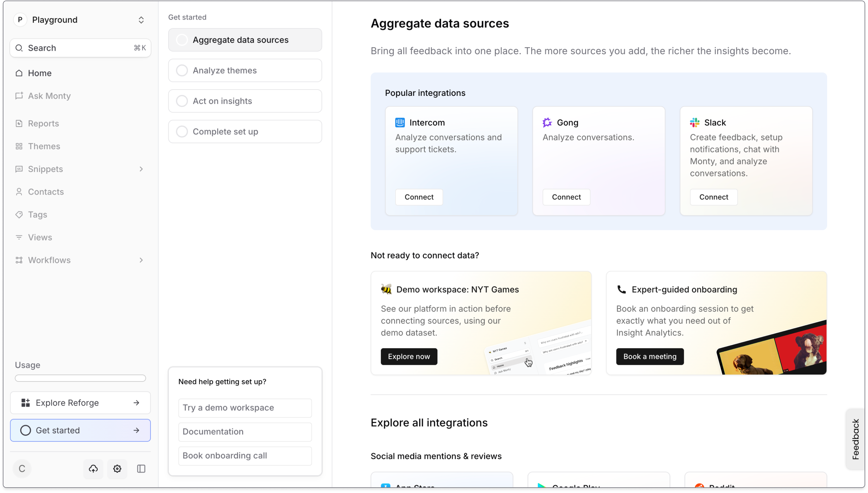Screen dimensions: 868x493
Task: Toggle the Act on insights step circle
Action: [x=182, y=101]
